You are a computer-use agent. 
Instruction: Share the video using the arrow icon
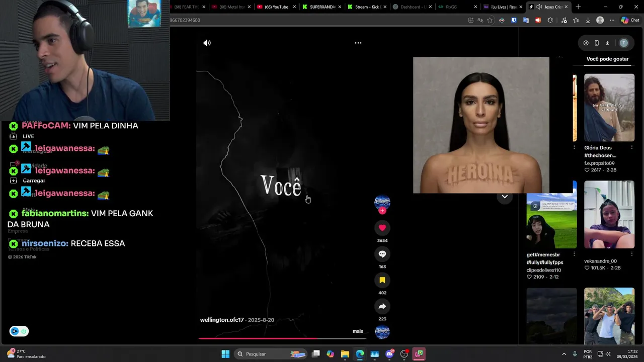[x=382, y=306]
